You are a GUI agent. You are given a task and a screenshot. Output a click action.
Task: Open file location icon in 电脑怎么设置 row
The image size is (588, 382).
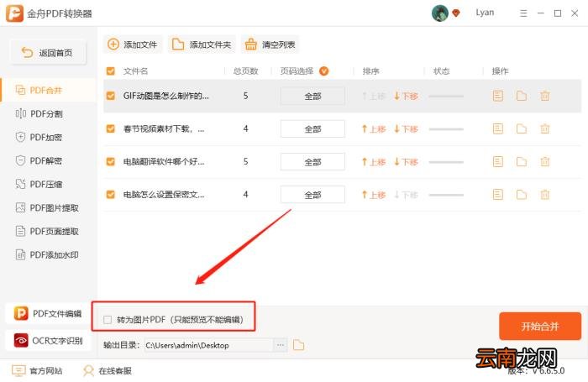[522, 195]
